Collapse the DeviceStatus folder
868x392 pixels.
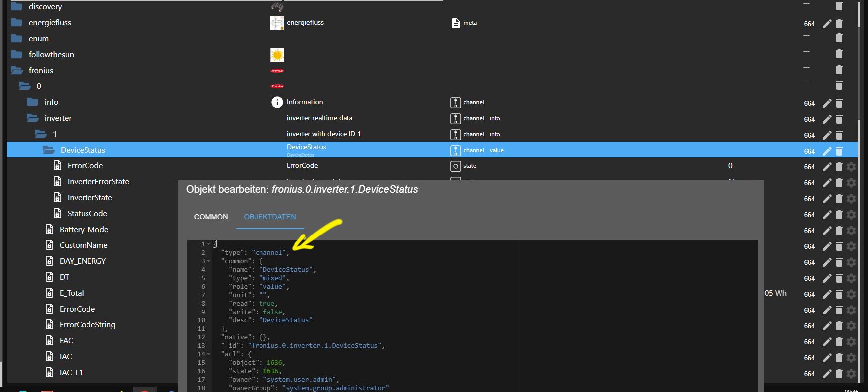point(49,150)
